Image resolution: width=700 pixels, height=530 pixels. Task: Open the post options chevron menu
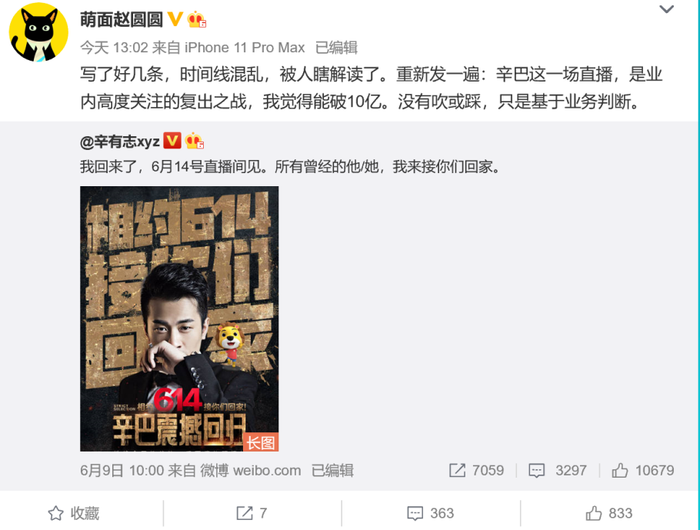(x=666, y=9)
